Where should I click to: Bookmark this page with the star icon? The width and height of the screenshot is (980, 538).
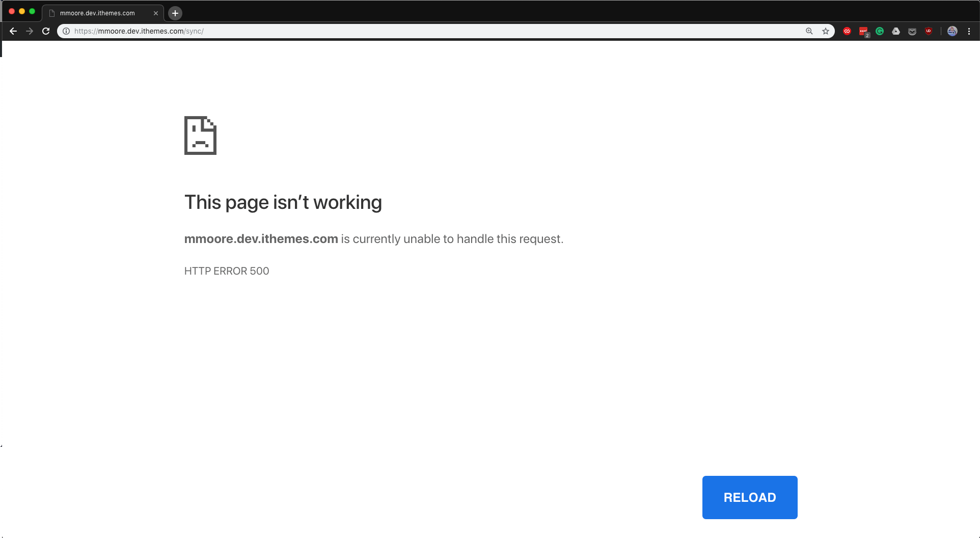click(826, 31)
